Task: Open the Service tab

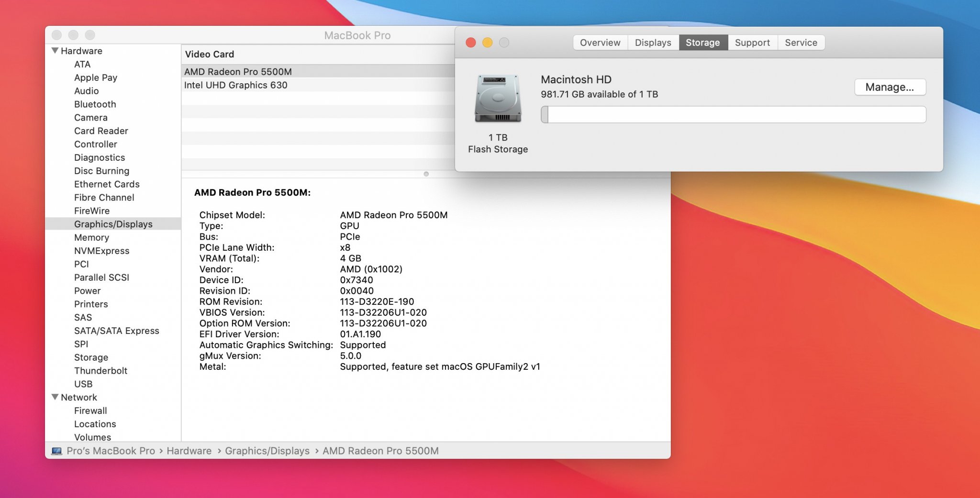Action: (801, 43)
